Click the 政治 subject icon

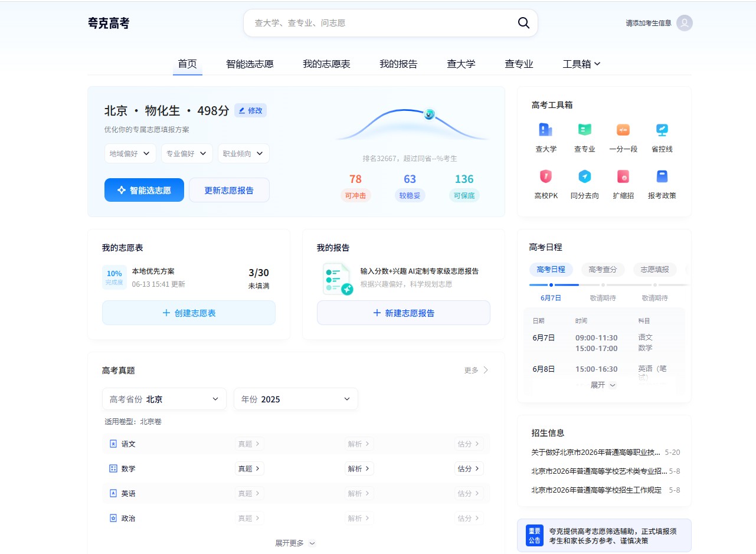pyautogui.click(x=113, y=518)
